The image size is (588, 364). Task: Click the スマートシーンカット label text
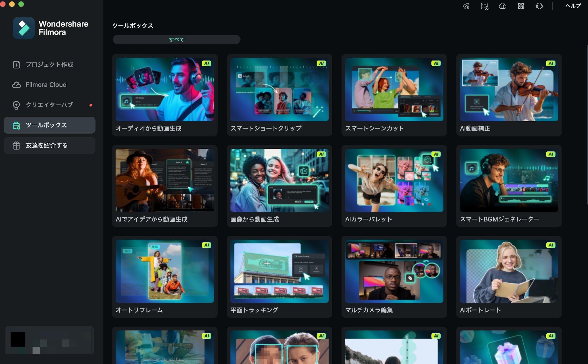[374, 128]
